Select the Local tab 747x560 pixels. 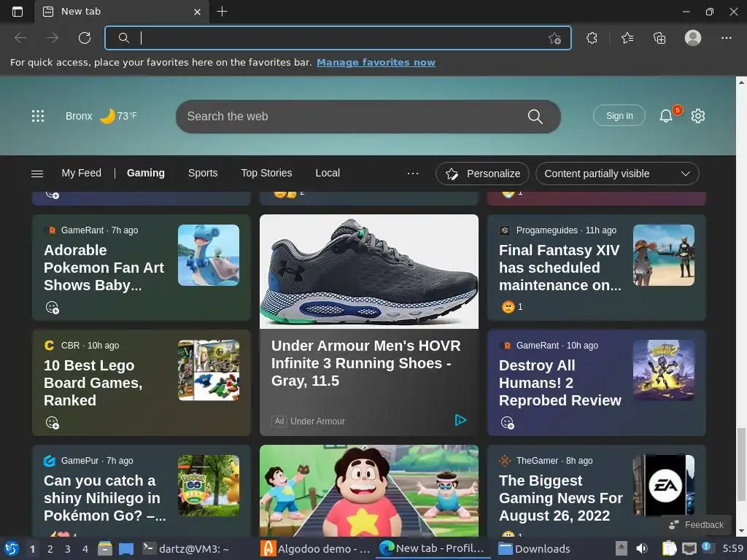pos(328,173)
